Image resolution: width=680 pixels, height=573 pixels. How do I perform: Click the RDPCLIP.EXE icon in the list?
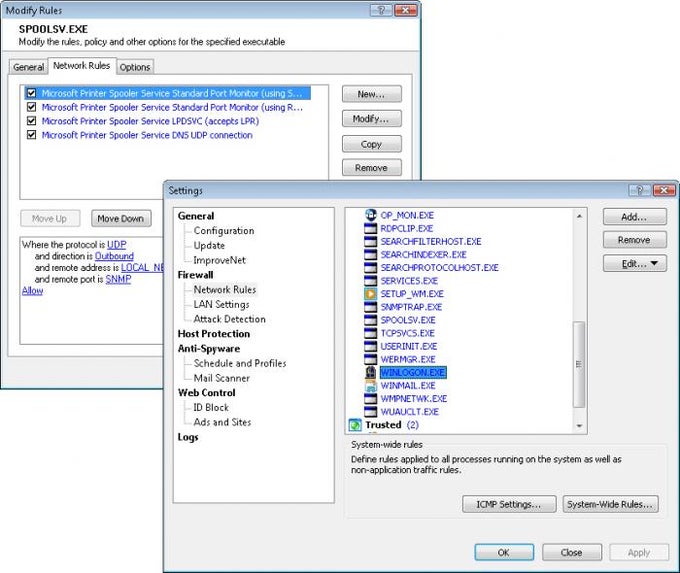[370, 228]
